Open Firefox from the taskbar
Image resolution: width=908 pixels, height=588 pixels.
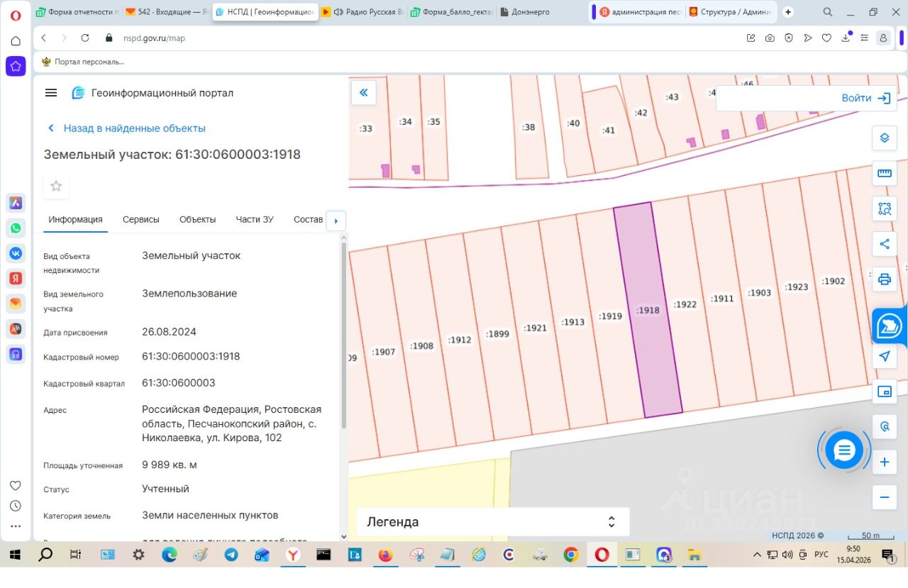(385, 555)
